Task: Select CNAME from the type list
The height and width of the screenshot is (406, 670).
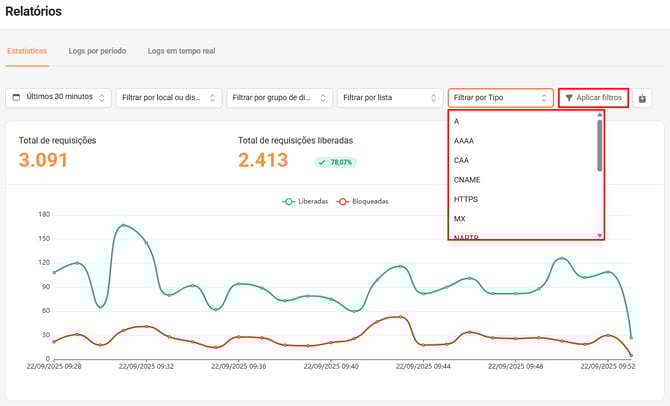Action: click(469, 179)
